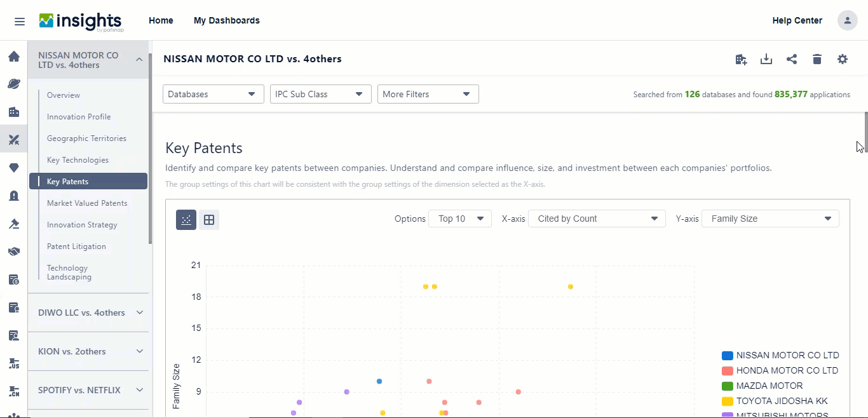The image size is (868, 418).
Task: Open the Y-axis Family Size dropdown
Action: tap(770, 218)
